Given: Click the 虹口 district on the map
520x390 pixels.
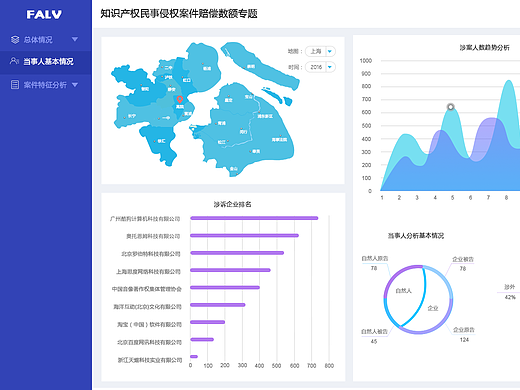Looking at the screenshot, I should 187,80.
